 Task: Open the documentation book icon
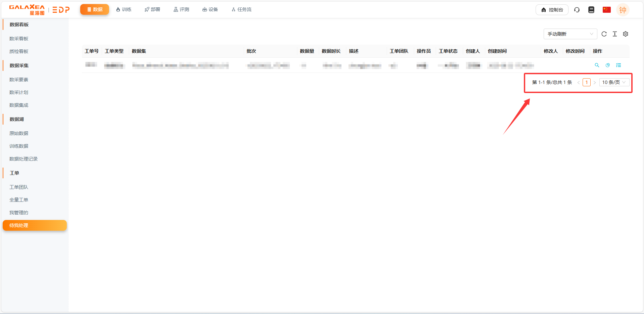(591, 10)
